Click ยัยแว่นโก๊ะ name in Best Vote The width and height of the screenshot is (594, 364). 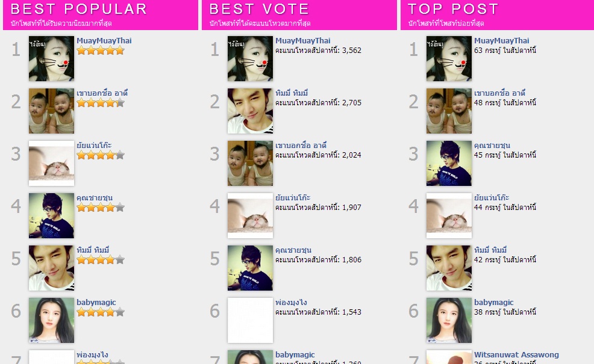pos(293,197)
